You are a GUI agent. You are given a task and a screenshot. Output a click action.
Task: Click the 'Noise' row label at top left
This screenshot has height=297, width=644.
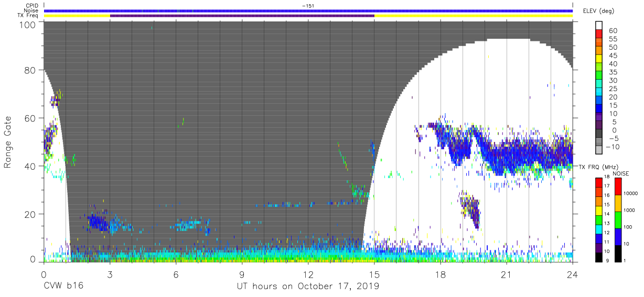click(x=31, y=10)
